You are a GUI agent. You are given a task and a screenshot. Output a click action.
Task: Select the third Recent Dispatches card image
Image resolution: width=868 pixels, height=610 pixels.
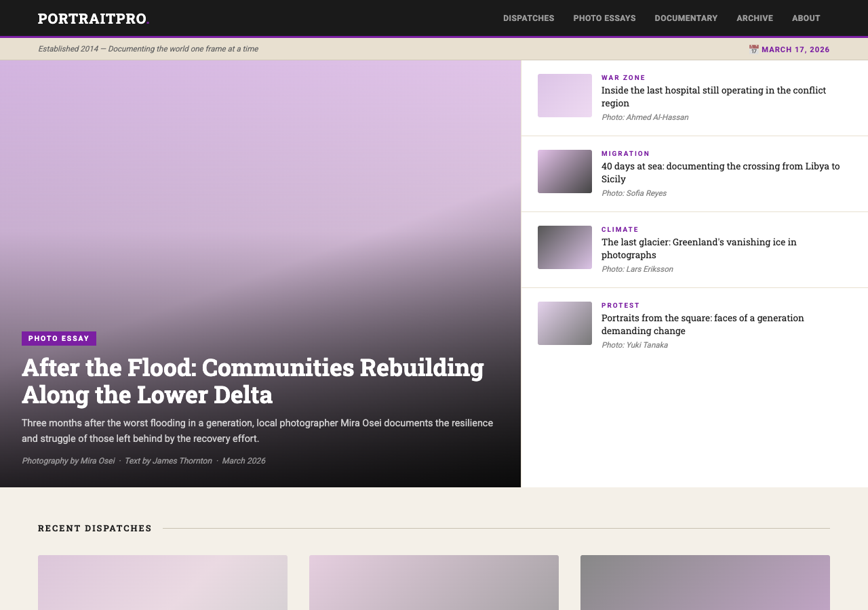(x=705, y=582)
